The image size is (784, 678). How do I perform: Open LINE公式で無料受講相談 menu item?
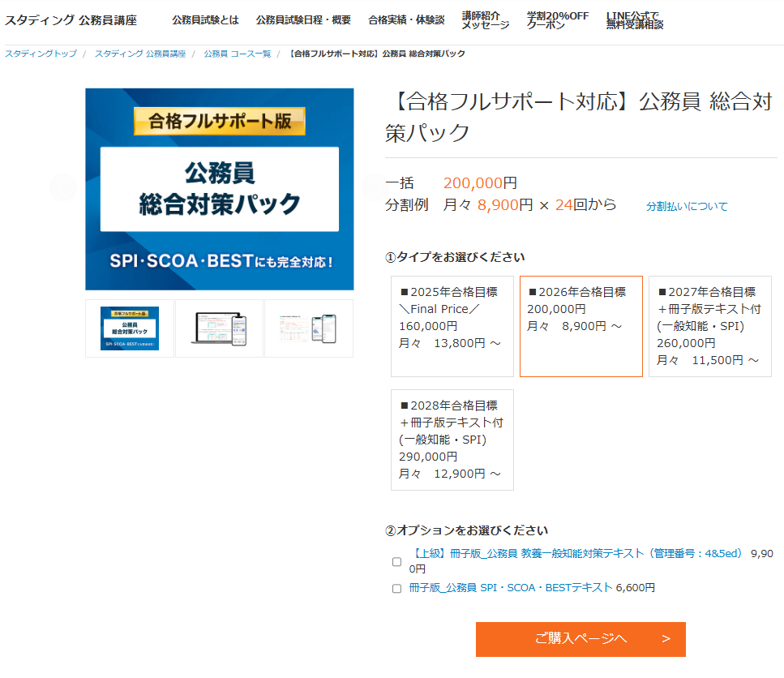point(635,20)
